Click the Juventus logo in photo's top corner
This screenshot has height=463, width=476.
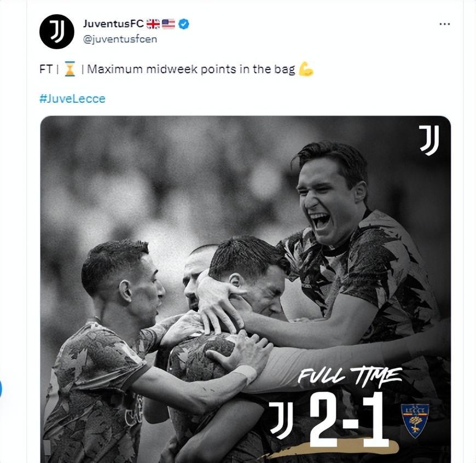point(429,140)
